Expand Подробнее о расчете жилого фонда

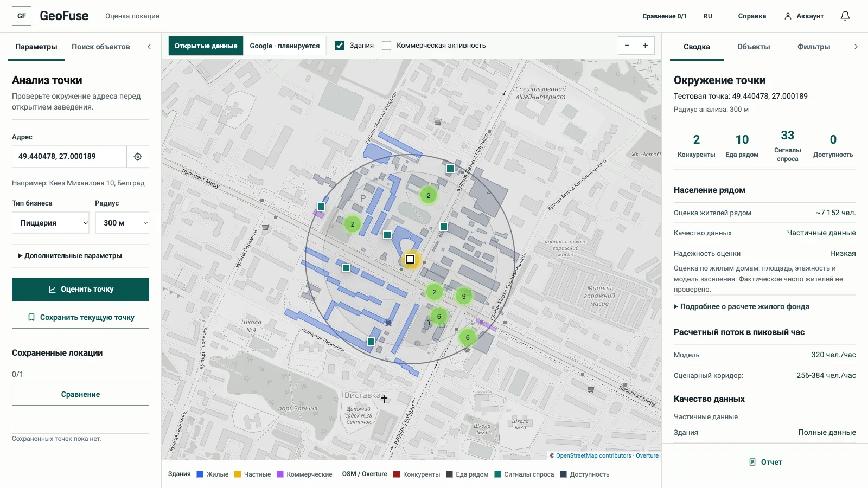coord(742,306)
